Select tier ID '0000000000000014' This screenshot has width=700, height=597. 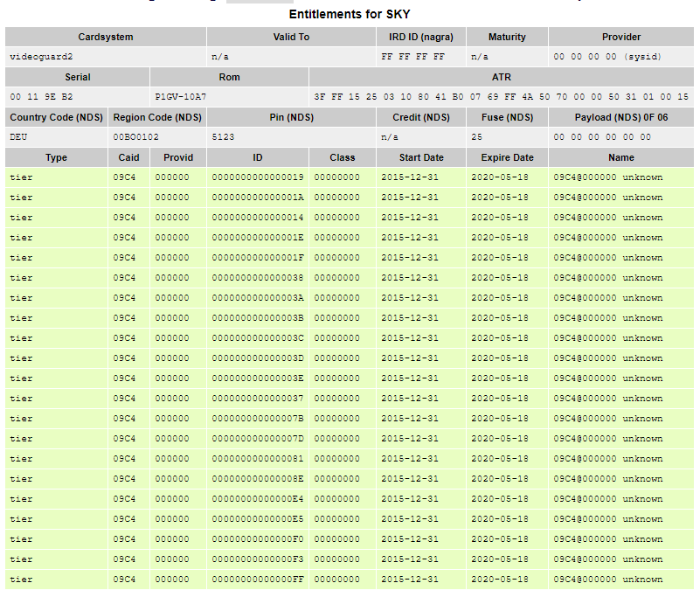coord(258,218)
